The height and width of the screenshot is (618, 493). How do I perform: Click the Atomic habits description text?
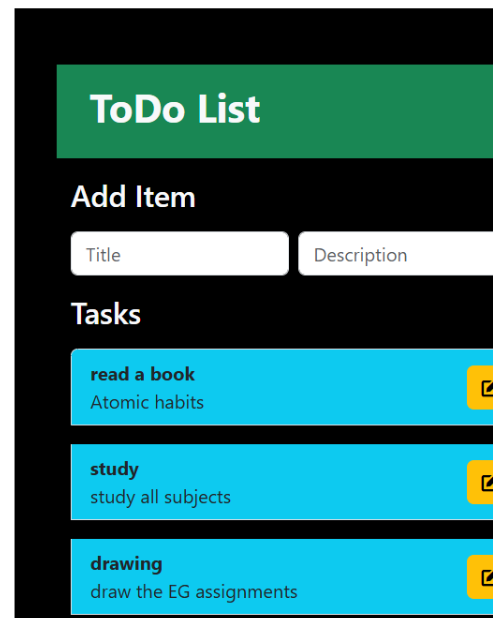tap(147, 402)
